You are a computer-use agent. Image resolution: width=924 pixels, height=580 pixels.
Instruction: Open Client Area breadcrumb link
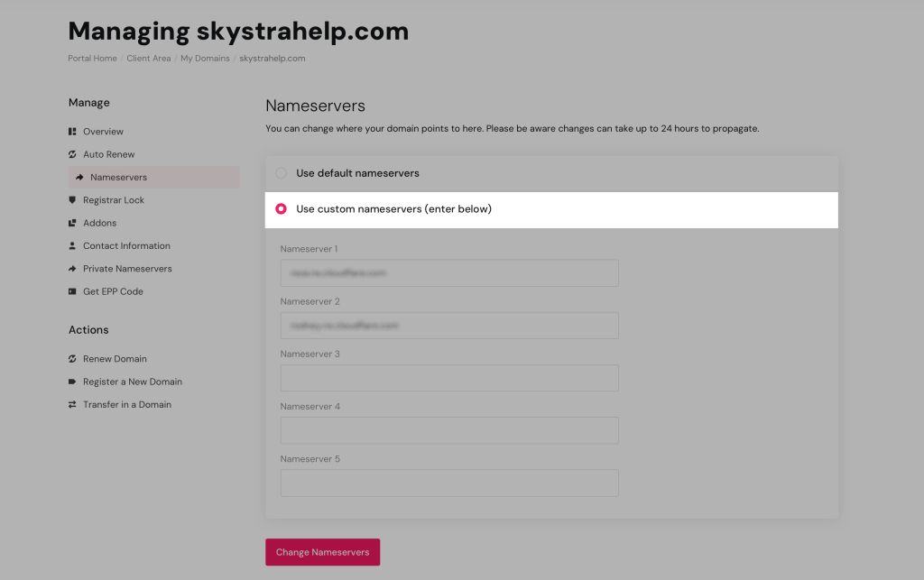pos(149,59)
